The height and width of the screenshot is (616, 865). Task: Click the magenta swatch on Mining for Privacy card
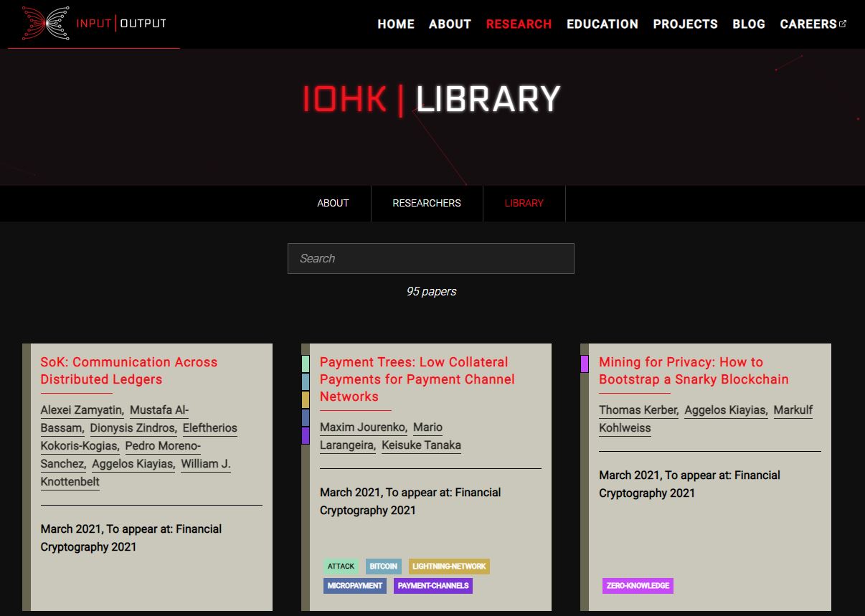tap(585, 364)
